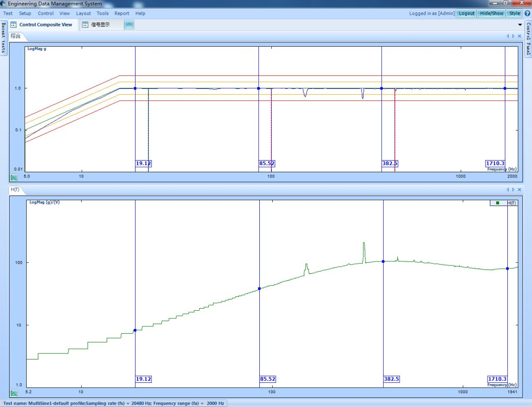The image size is (532, 407).
Task: Add a new view tab with plus icon
Action: [129, 25]
